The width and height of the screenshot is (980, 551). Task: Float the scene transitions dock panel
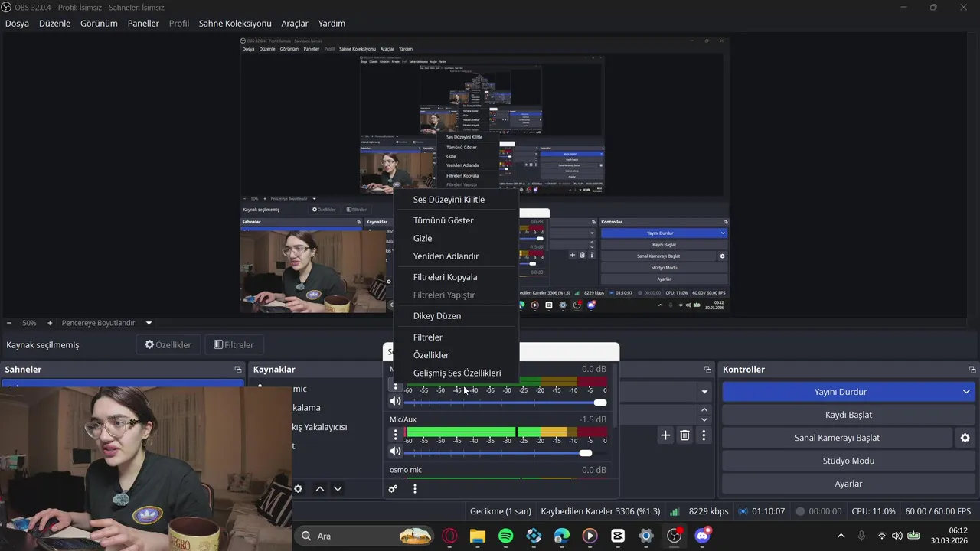[x=707, y=370]
